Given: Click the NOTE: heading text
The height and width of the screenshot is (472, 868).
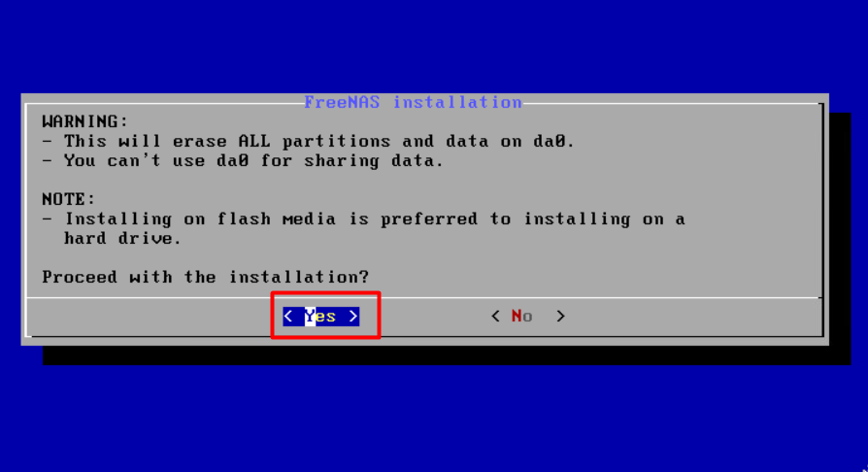Looking at the screenshot, I should (x=69, y=199).
